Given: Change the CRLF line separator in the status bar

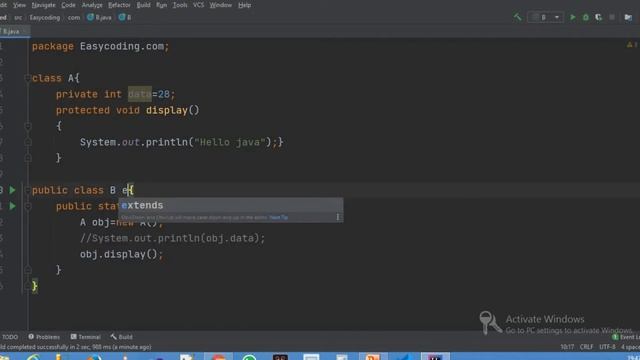Looking at the screenshot, I should pos(586,347).
